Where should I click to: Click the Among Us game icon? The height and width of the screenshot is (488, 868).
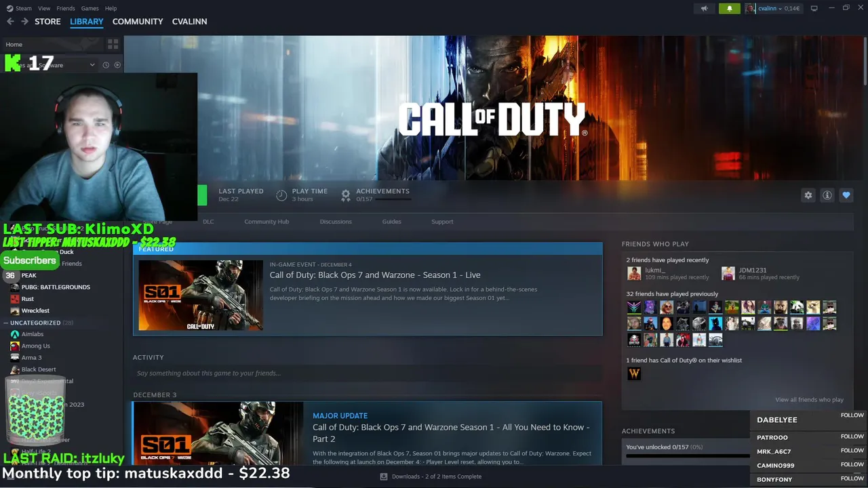click(15, 346)
